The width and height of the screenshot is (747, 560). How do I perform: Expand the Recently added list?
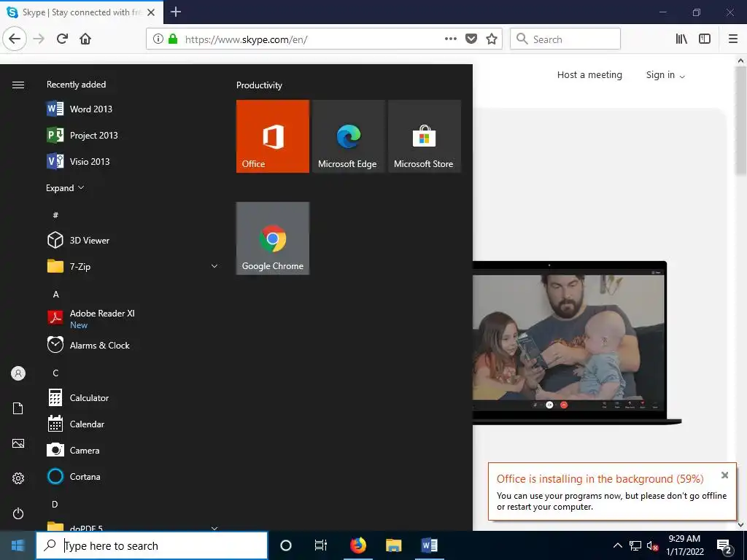click(x=65, y=187)
